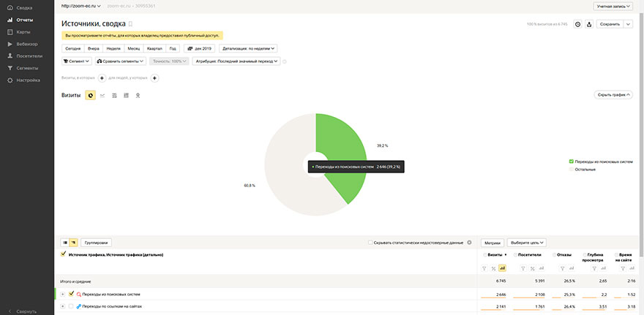Open Отчеты section in the sidebar

coord(24,20)
